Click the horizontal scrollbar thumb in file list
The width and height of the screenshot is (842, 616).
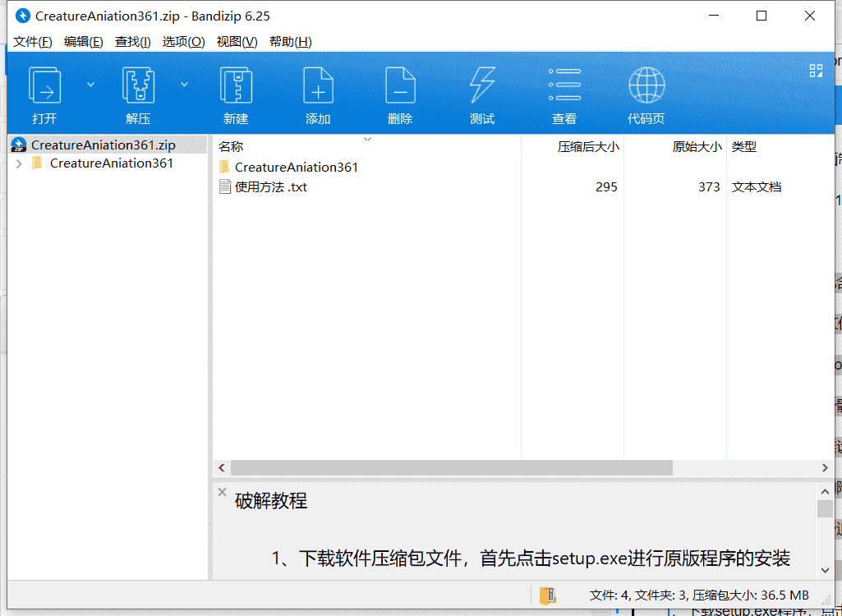click(x=452, y=468)
